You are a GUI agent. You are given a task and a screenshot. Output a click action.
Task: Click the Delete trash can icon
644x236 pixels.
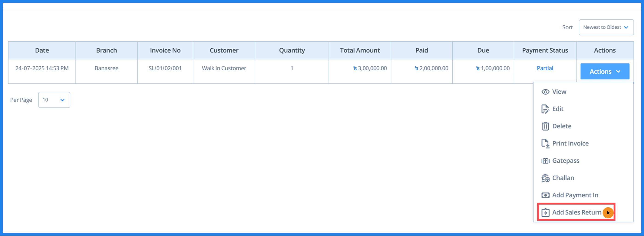(x=545, y=126)
